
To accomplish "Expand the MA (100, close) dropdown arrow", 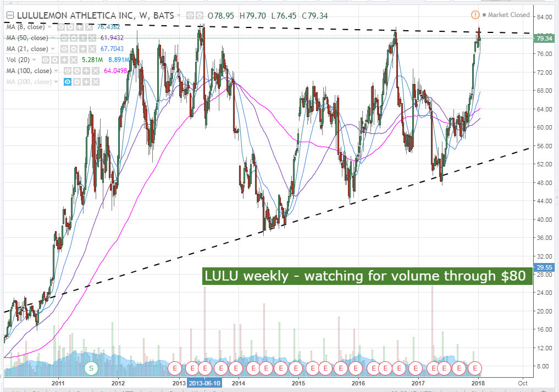I will [x=56, y=71].
